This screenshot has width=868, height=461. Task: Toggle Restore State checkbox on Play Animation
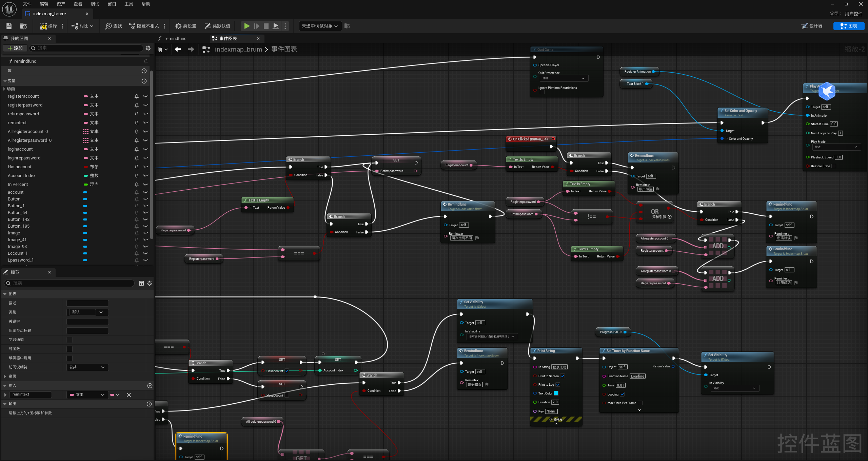[834, 166]
